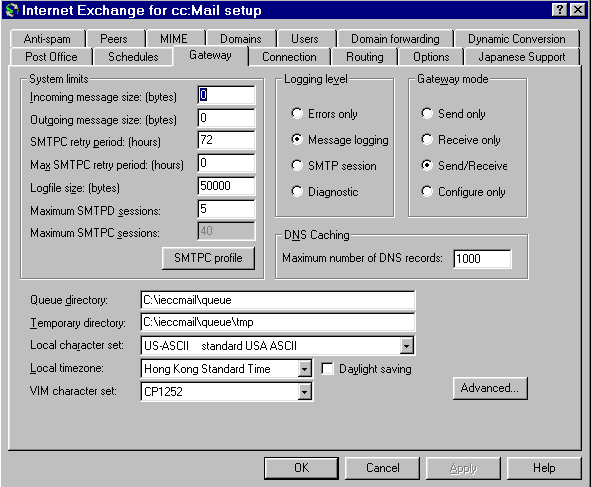Image resolution: width=591 pixels, height=487 pixels.
Task: Click the OK button
Action: 301,468
